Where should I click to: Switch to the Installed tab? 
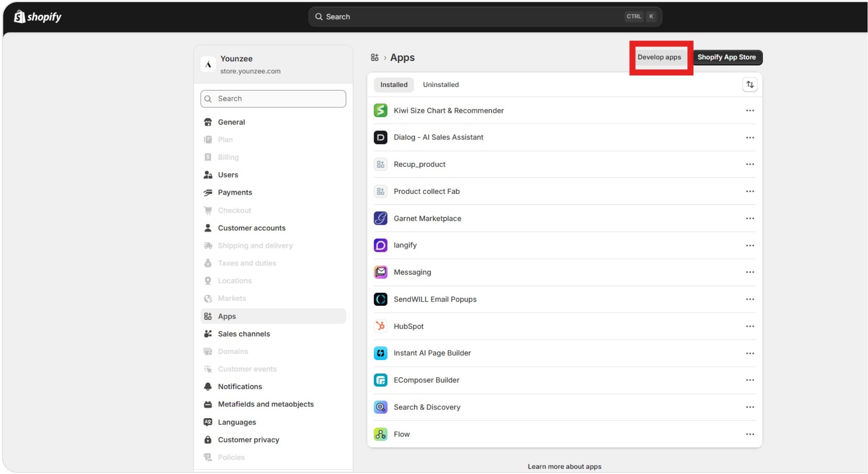point(393,84)
